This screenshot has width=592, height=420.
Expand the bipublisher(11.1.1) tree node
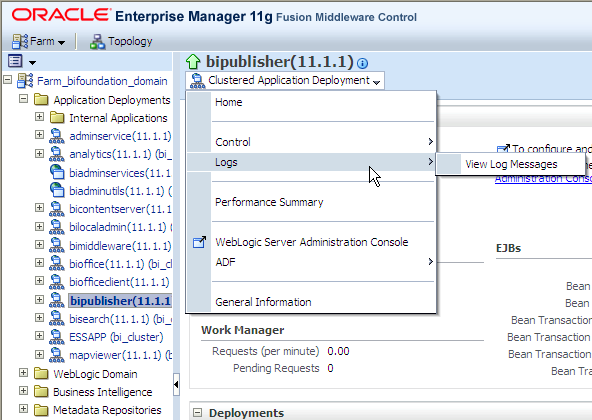click(39, 300)
